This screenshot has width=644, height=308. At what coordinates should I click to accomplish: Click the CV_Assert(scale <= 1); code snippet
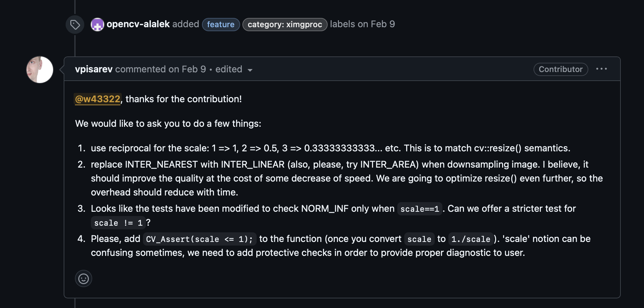click(199, 239)
